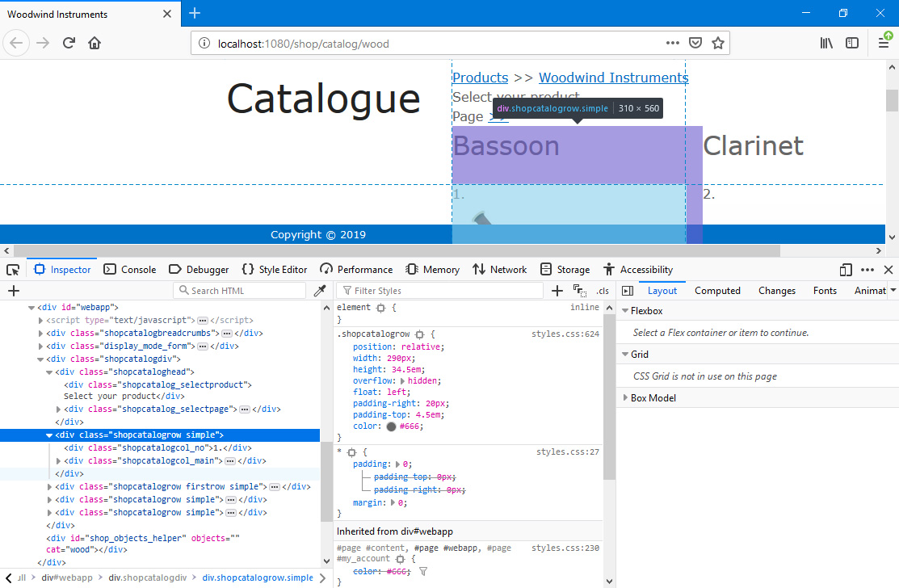
Task: Open page actions three-dot menu
Action: click(673, 43)
